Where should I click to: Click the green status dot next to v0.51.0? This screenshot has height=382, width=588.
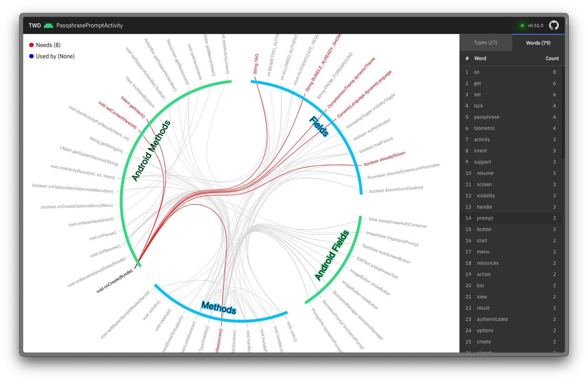522,25
